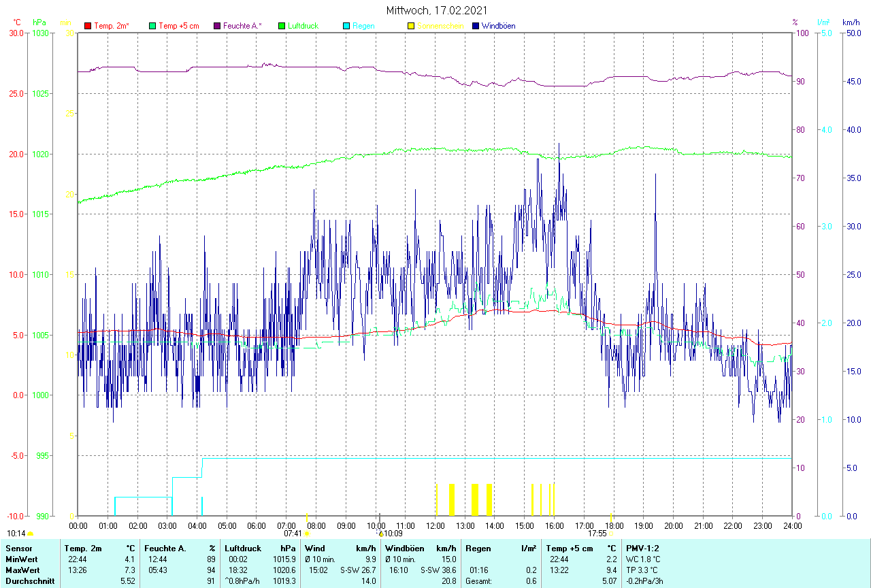Click the 'Luftdruck' table column header

tap(244, 548)
